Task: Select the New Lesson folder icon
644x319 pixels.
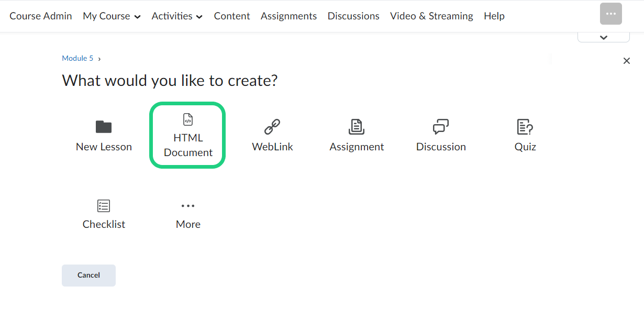Action: pos(104,127)
